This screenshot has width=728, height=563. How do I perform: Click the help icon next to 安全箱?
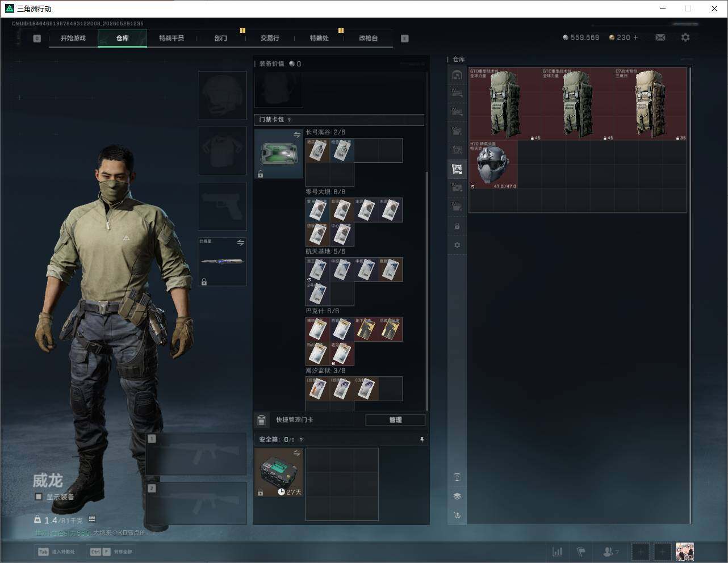click(x=301, y=439)
